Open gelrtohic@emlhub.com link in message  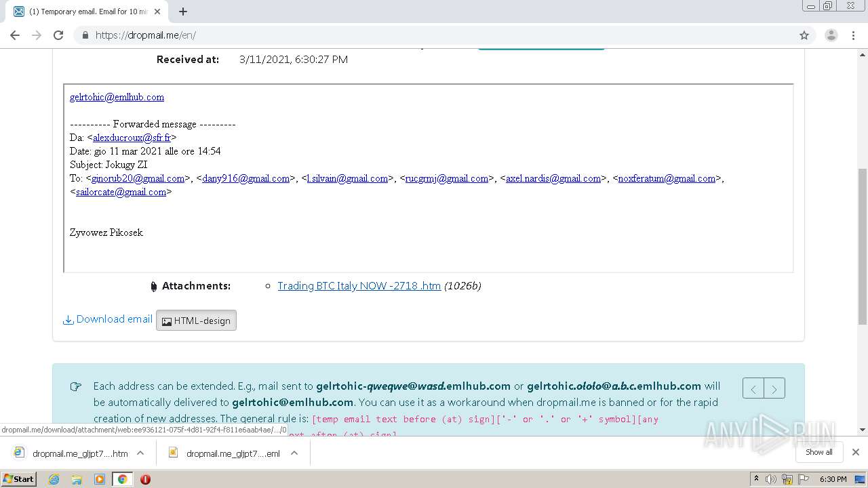coord(117,97)
